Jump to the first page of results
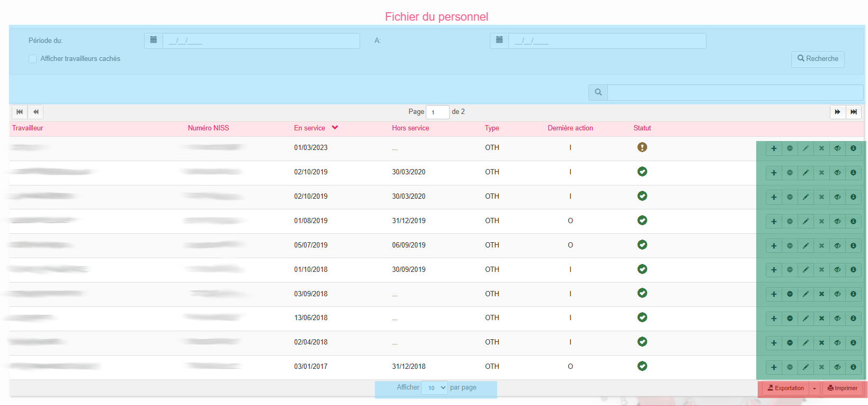 (20, 112)
